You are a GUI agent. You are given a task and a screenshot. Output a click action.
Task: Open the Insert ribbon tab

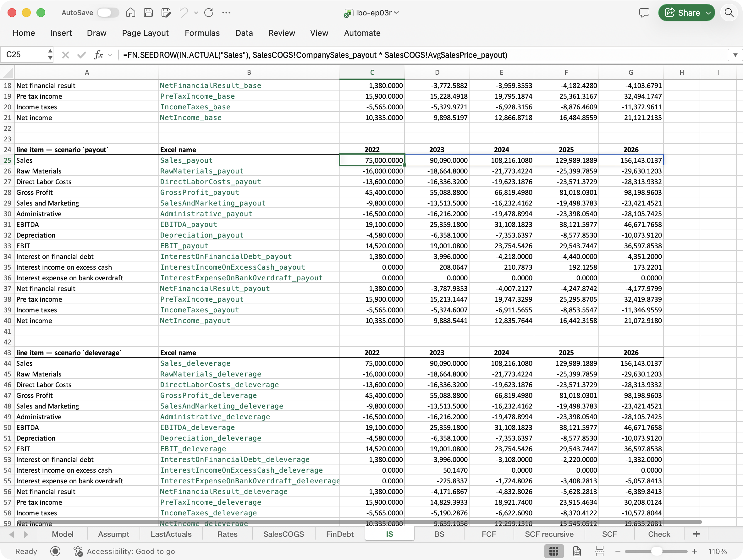click(61, 33)
